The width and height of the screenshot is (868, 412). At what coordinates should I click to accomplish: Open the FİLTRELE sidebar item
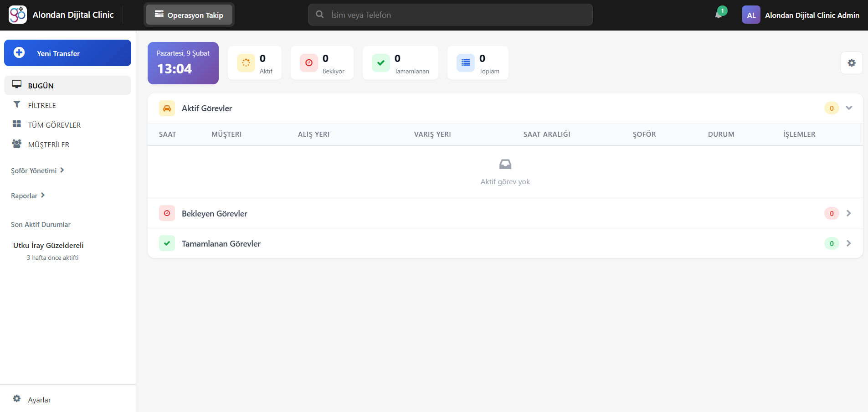[x=42, y=105]
